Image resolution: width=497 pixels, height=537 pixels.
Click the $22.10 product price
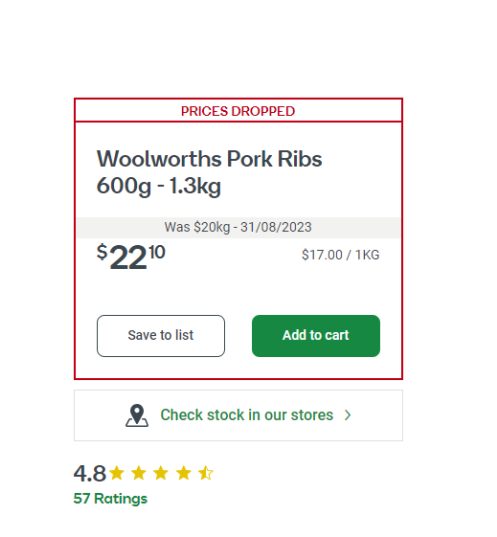pyautogui.click(x=131, y=256)
